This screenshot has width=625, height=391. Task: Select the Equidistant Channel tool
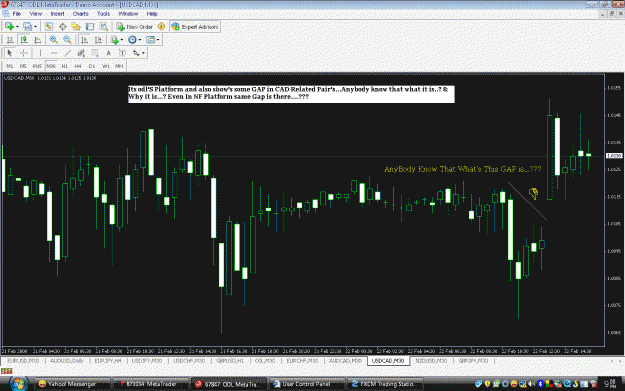pyautogui.click(x=81, y=53)
